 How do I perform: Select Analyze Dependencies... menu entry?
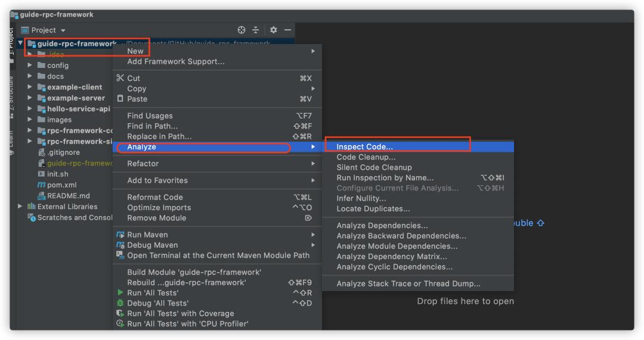pos(382,226)
